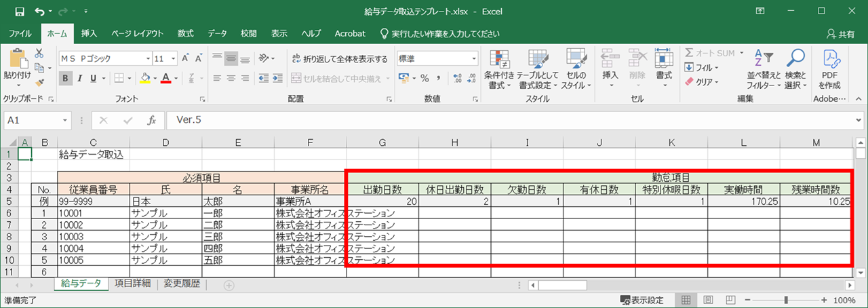
Task: Click the Save icon in quick access toolbar
Action: tap(20, 12)
